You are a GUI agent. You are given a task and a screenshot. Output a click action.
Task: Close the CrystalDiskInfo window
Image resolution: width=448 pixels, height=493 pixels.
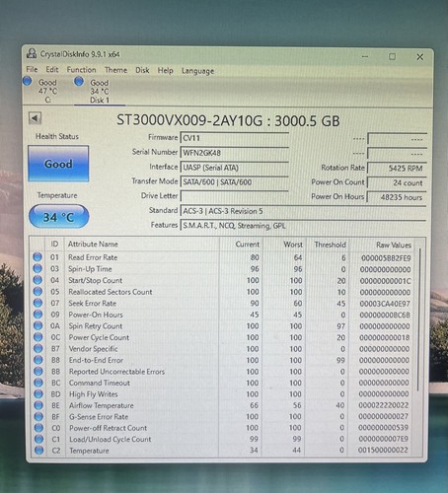click(x=419, y=57)
